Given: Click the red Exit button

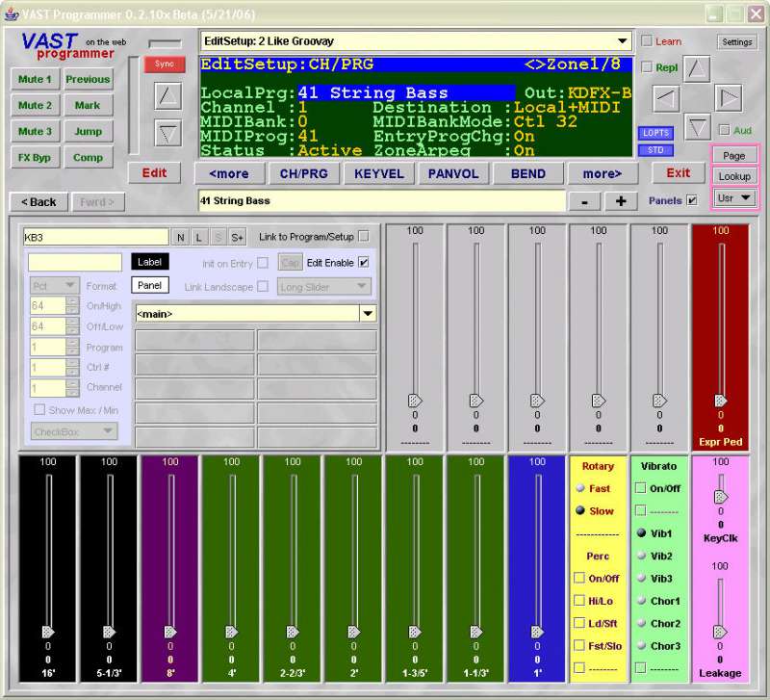Looking at the screenshot, I should click(x=678, y=173).
